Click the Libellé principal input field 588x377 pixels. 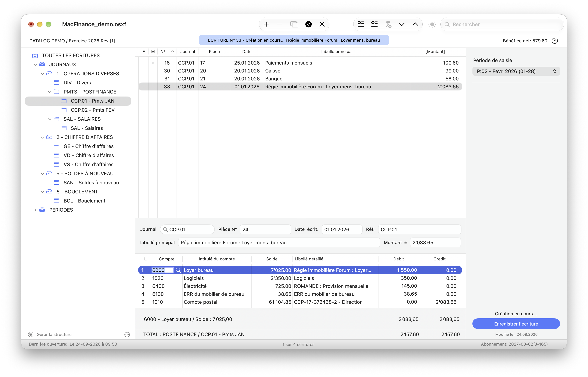pyautogui.click(x=279, y=242)
